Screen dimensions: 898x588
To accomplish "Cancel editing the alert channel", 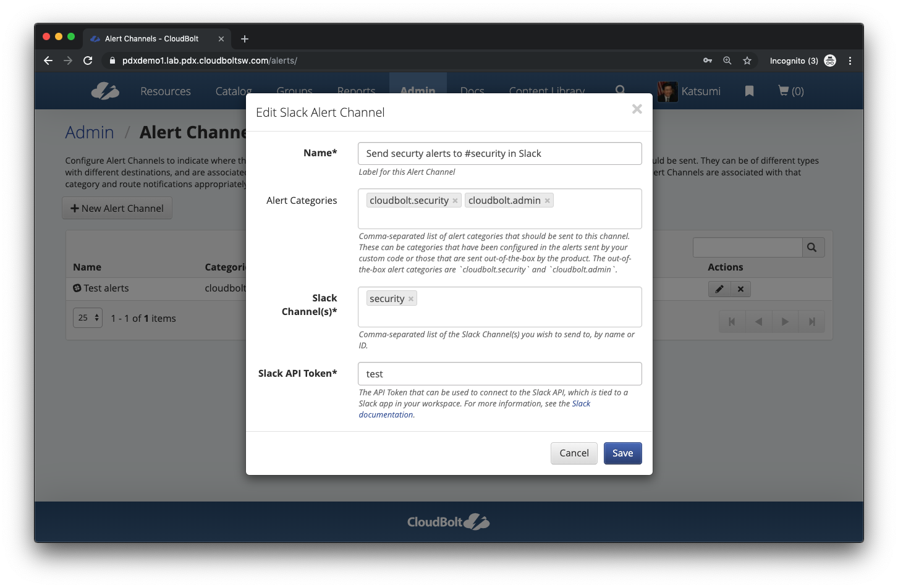I will tap(574, 453).
